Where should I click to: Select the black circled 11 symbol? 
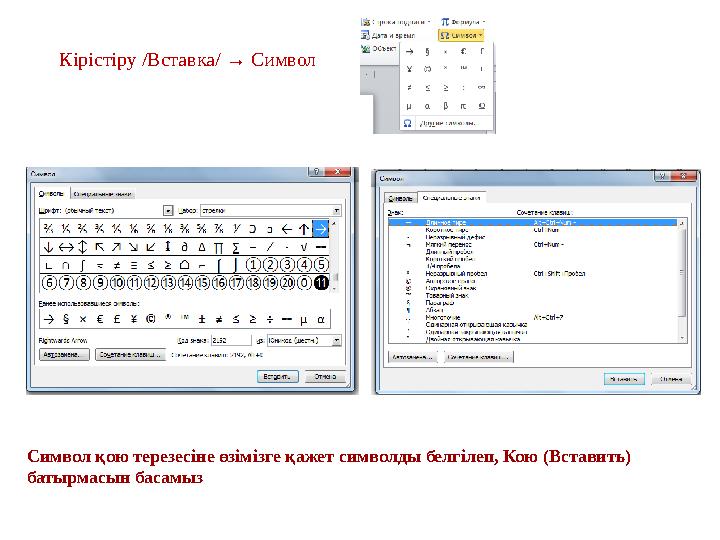[x=321, y=283]
